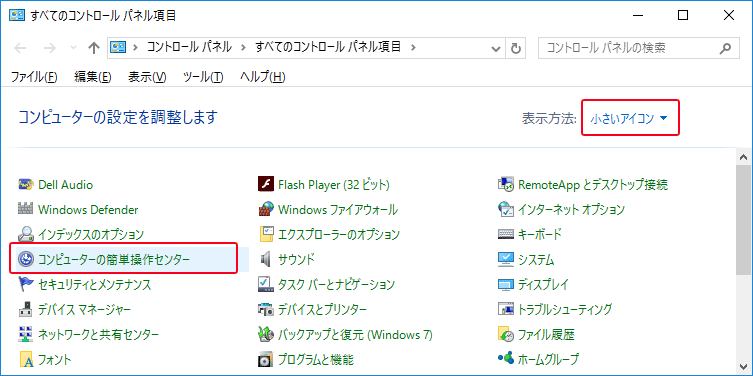Click the scrollbar up arrow
753x376 pixels.
tap(743, 157)
